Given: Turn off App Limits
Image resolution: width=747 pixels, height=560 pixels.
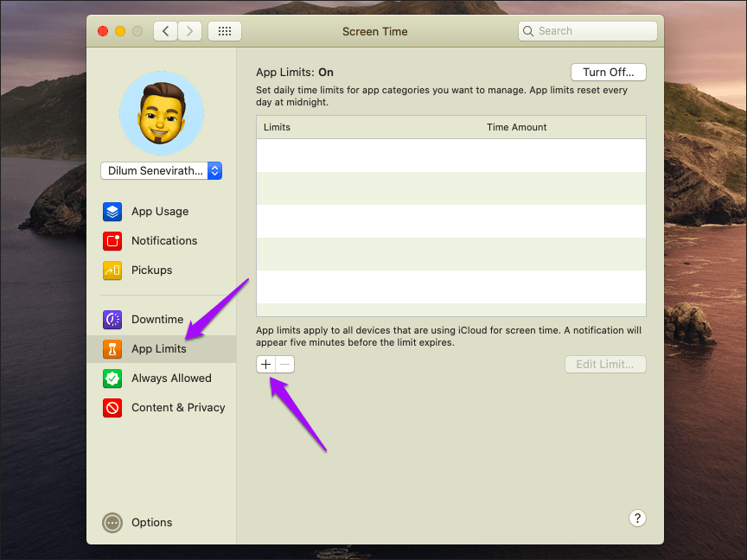Looking at the screenshot, I should tap(609, 73).
